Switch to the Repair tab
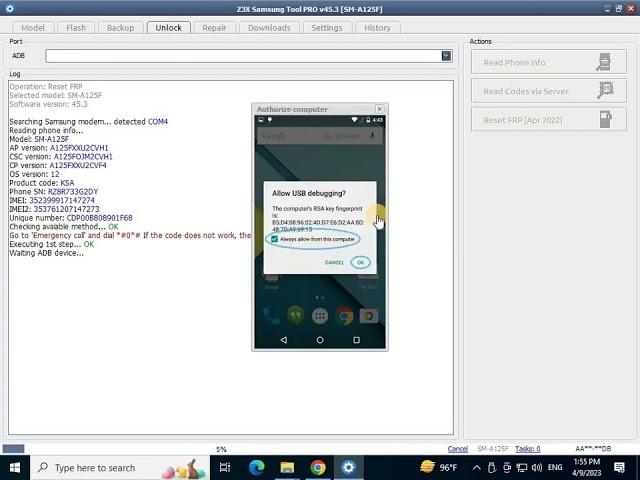 pos(214,28)
